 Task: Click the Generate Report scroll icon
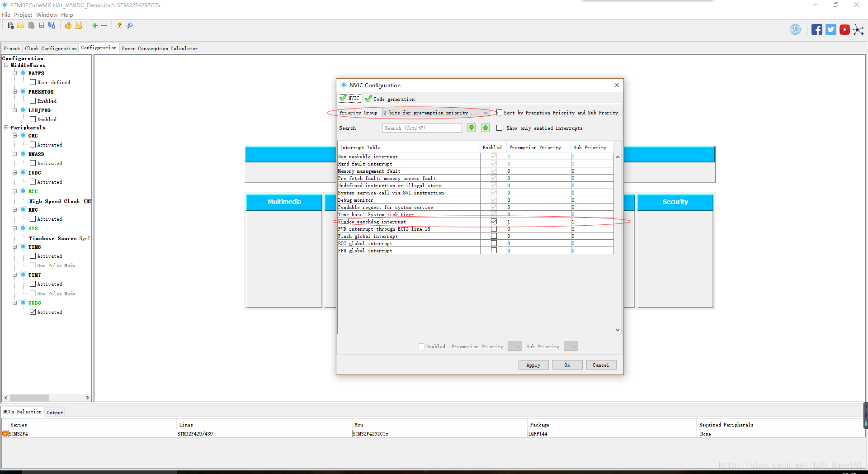click(79, 26)
